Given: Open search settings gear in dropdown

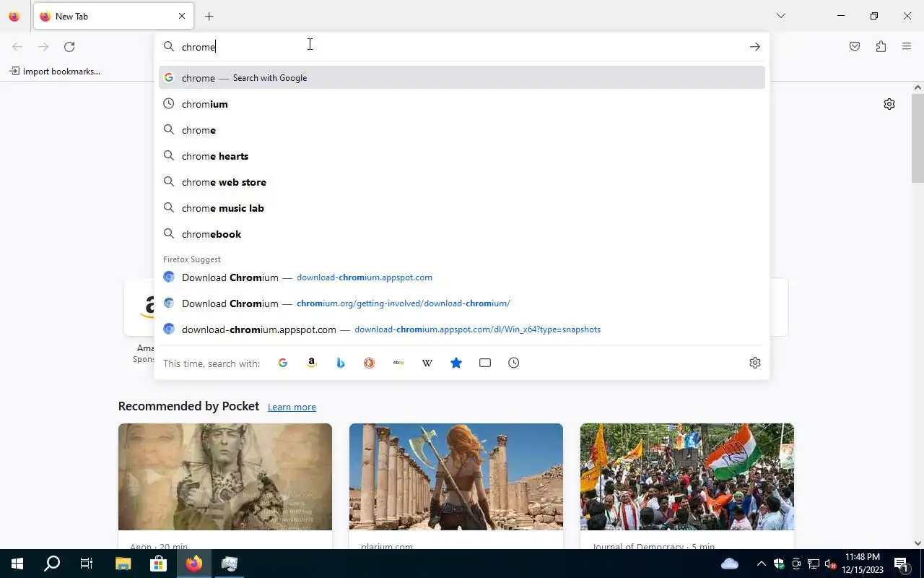Looking at the screenshot, I should (x=754, y=363).
